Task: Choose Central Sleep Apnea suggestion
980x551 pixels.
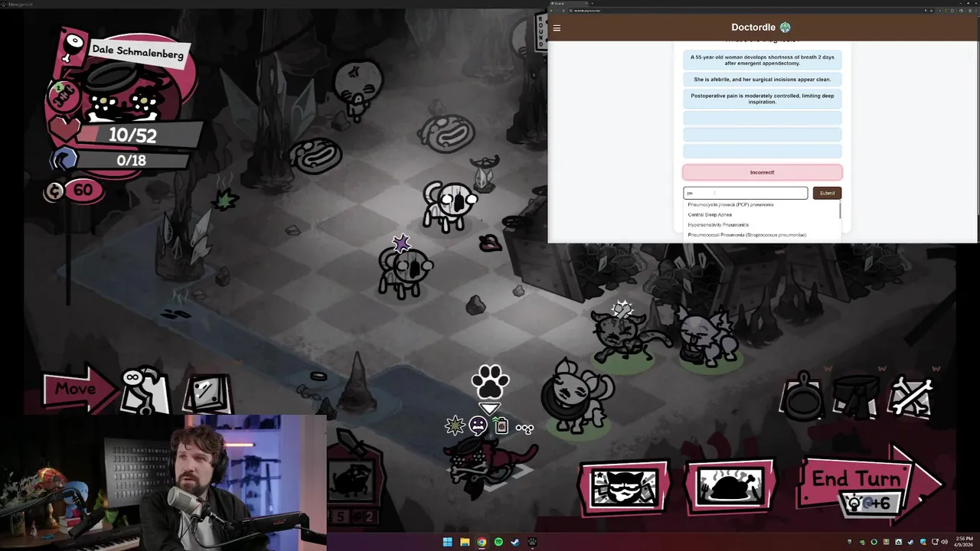Action: 762,214
